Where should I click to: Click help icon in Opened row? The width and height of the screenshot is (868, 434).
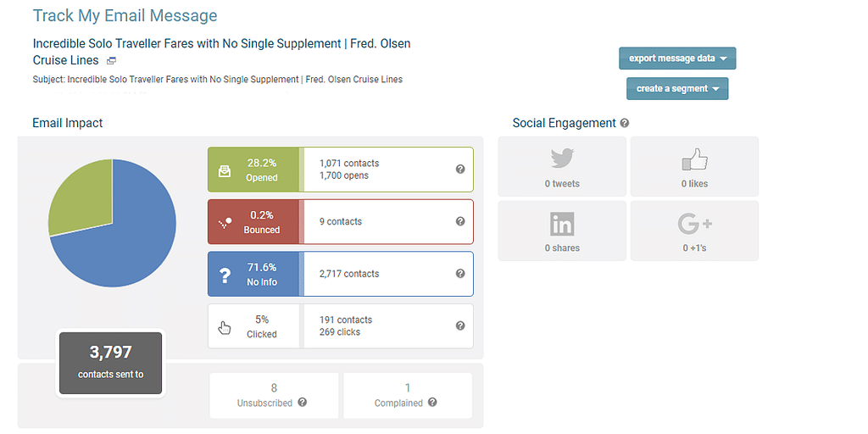click(460, 170)
